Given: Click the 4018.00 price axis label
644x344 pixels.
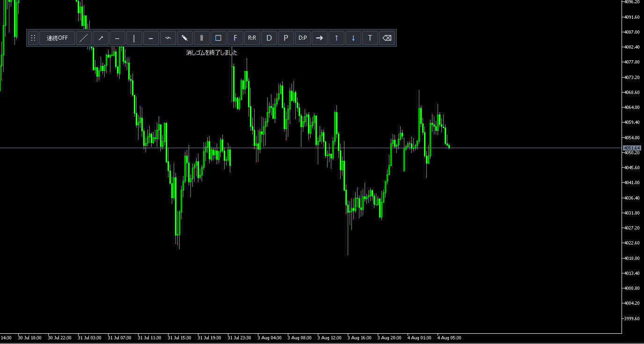Looking at the screenshot, I should (632, 258).
